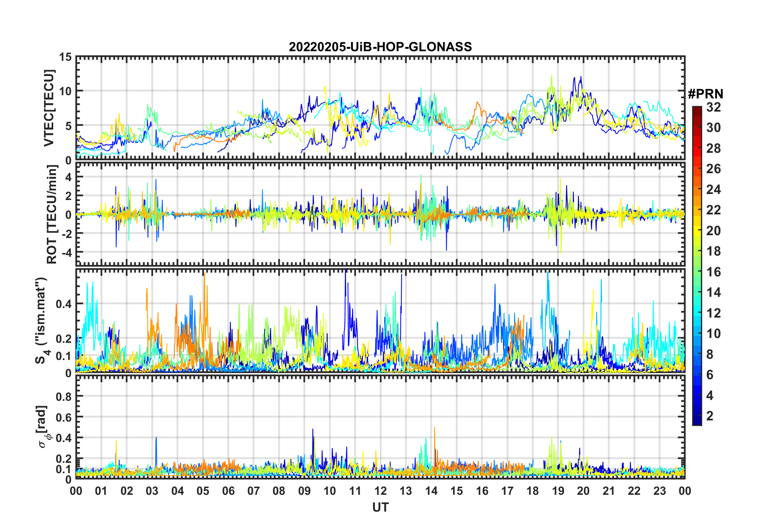Click the S4 axis label

42,321
